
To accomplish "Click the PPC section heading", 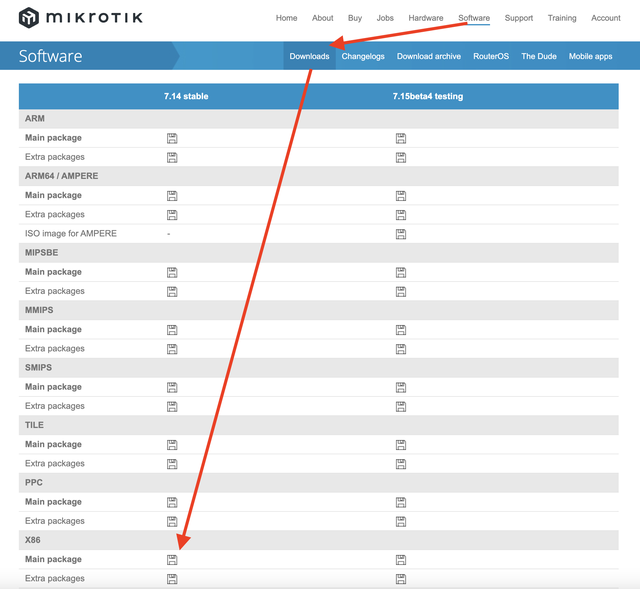I will [34, 482].
